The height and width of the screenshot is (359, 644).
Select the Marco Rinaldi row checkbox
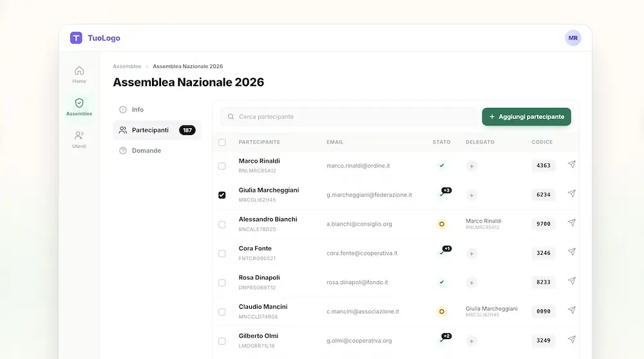(x=222, y=166)
